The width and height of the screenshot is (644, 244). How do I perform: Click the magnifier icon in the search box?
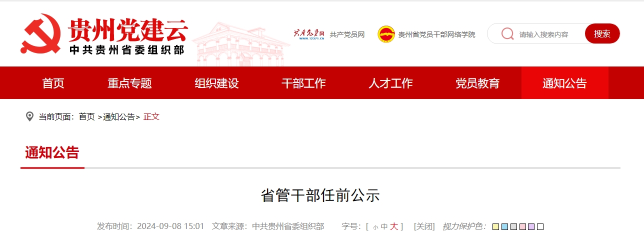click(507, 33)
